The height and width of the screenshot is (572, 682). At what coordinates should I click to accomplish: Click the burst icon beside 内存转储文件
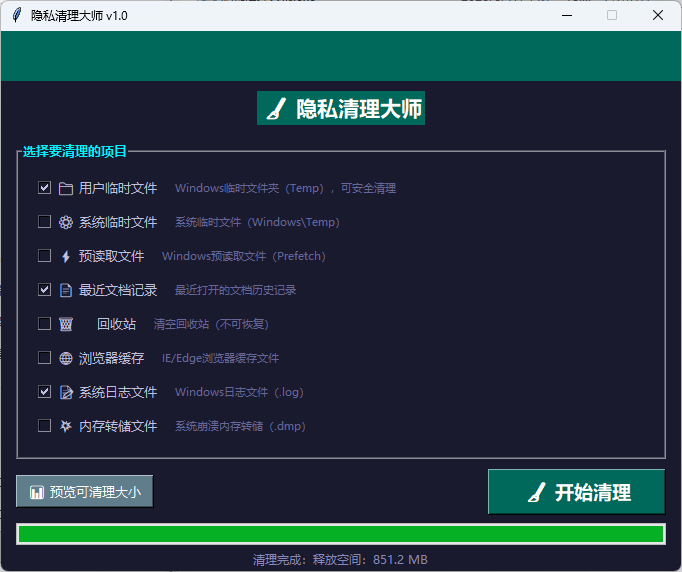(66, 426)
